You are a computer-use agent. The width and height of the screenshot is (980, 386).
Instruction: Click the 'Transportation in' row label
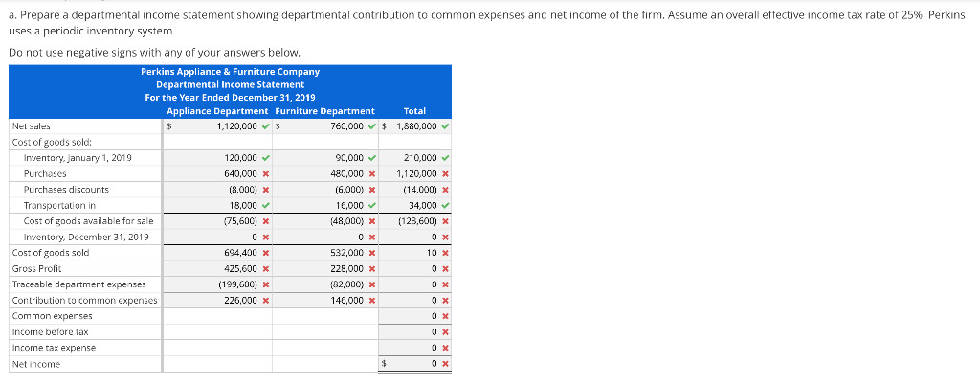(59, 205)
